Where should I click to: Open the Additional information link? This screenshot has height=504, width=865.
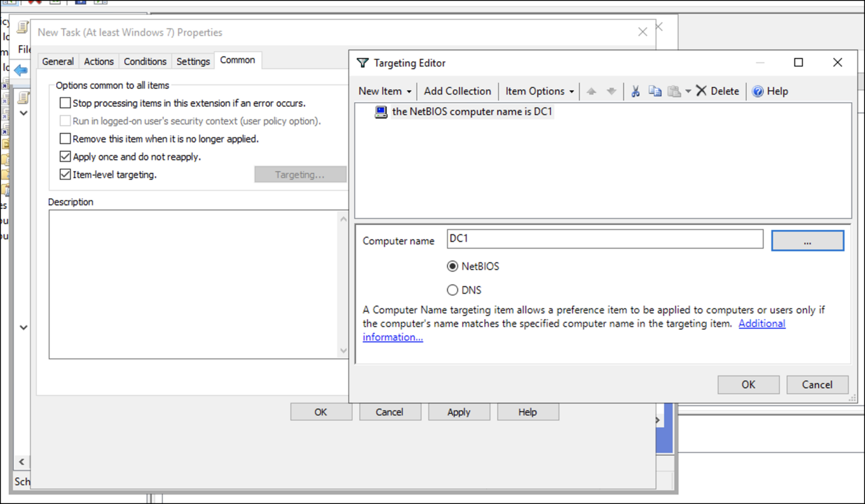(761, 323)
